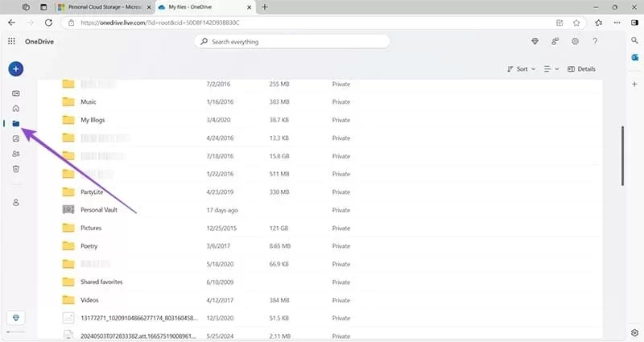This screenshot has width=644, height=342.
Task: Switch to Personal Cloud Storage browser tab
Action: click(x=101, y=6)
